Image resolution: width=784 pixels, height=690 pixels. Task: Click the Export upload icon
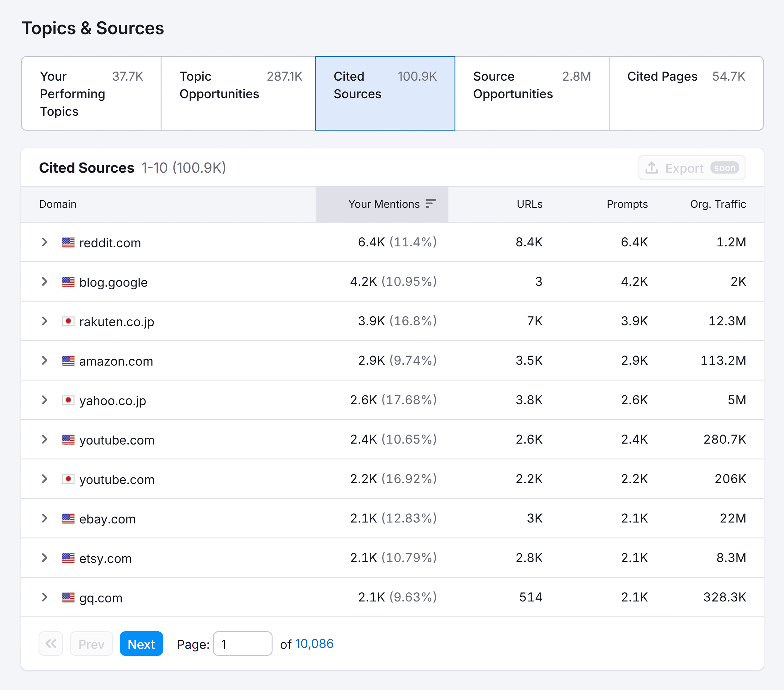pos(652,168)
